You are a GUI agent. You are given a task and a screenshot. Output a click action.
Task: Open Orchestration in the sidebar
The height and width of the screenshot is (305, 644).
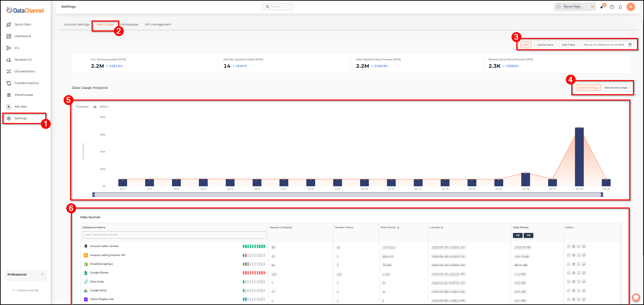[x=21, y=71]
